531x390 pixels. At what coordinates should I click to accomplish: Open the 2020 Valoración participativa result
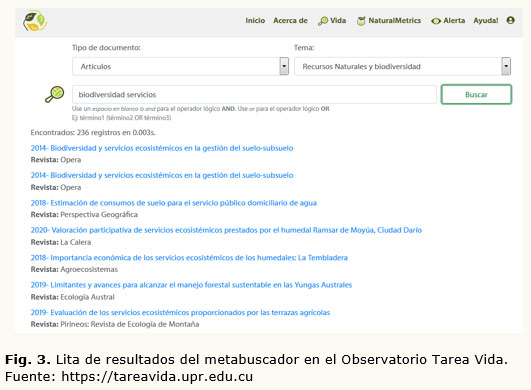tap(226, 230)
